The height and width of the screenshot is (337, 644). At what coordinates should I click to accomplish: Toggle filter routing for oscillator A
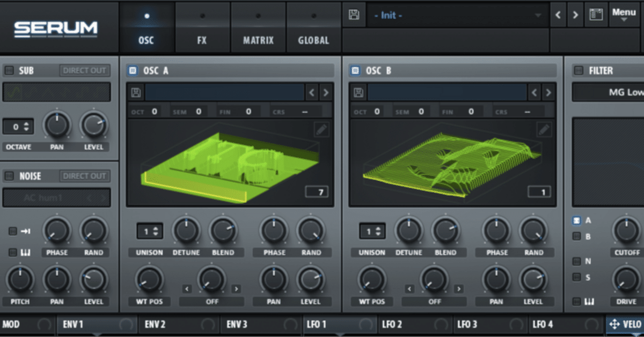point(576,221)
